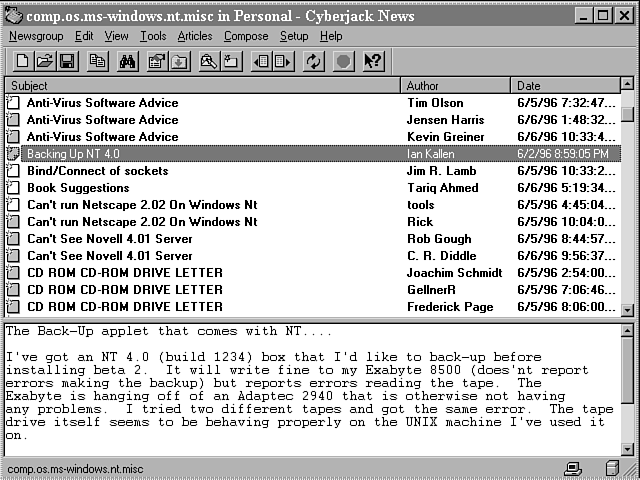
Task: Open the Compose menu
Action: pyautogui.click(x=246, y=36)
